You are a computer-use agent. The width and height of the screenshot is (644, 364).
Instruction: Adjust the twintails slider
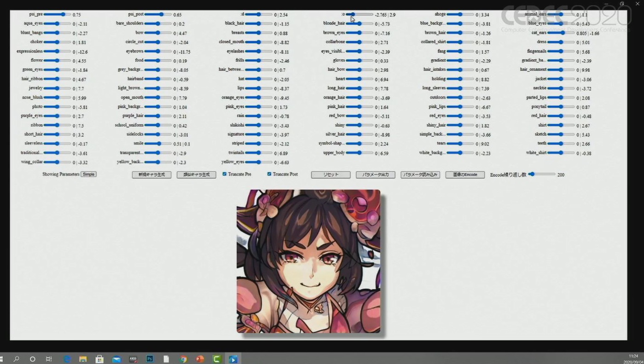259,153
